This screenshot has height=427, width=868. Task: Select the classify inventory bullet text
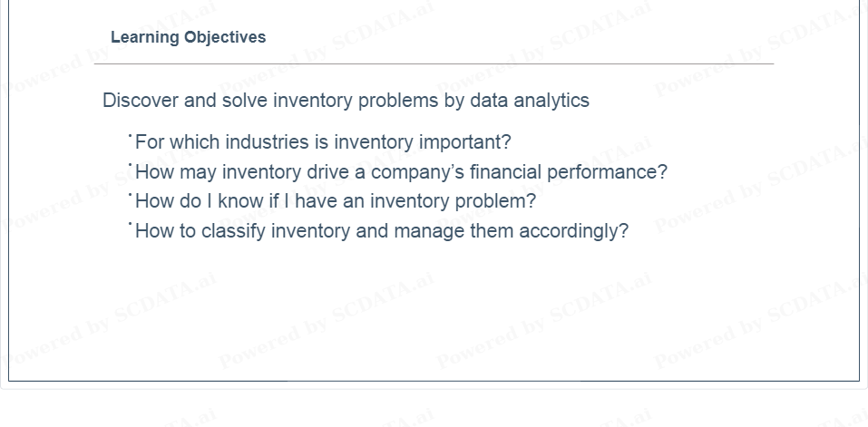382,230
